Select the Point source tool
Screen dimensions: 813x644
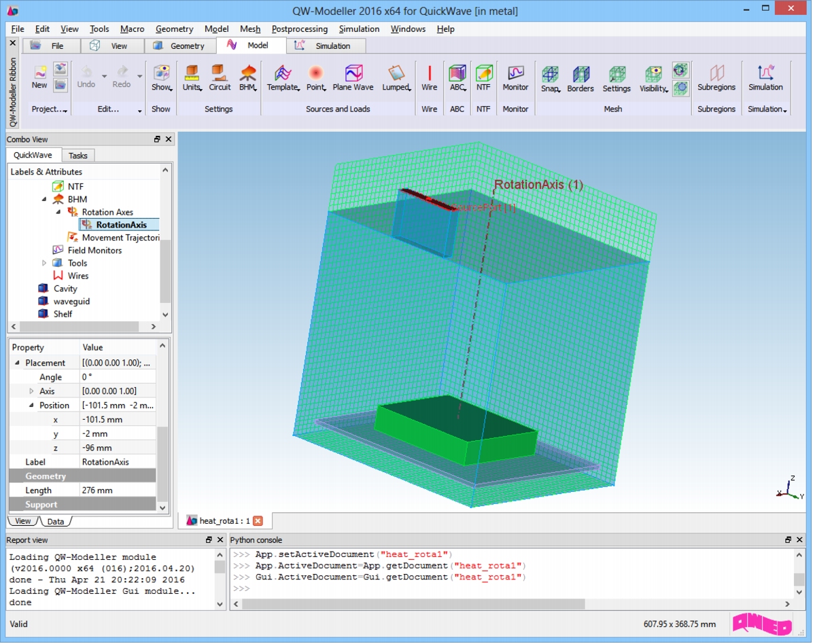[x=316, y=77]
